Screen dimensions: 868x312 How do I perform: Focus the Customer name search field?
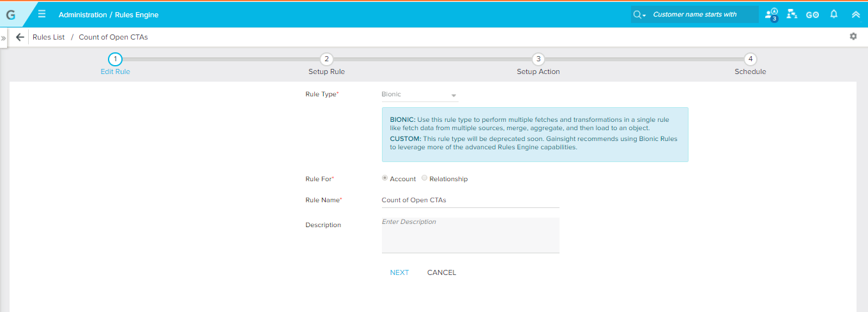coord(704,15)
